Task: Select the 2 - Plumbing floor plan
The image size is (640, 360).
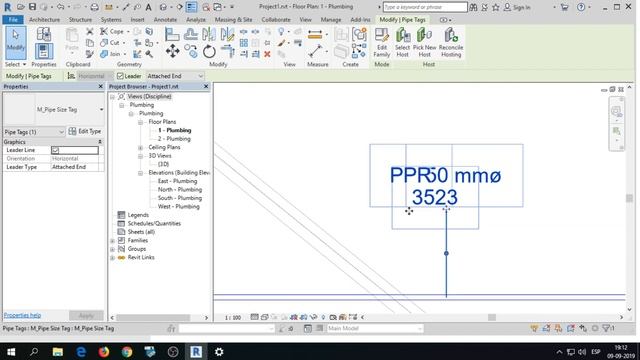Action: click(174, 139)
